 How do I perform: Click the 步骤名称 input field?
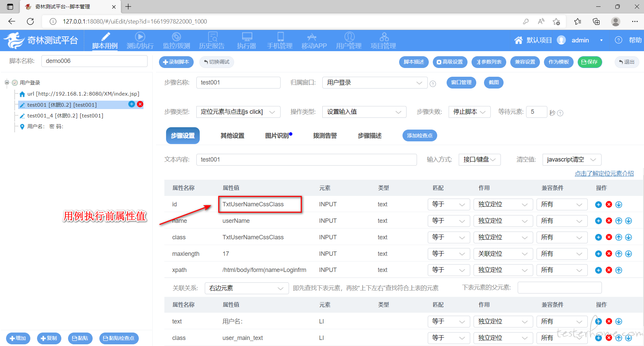(238, 82)
